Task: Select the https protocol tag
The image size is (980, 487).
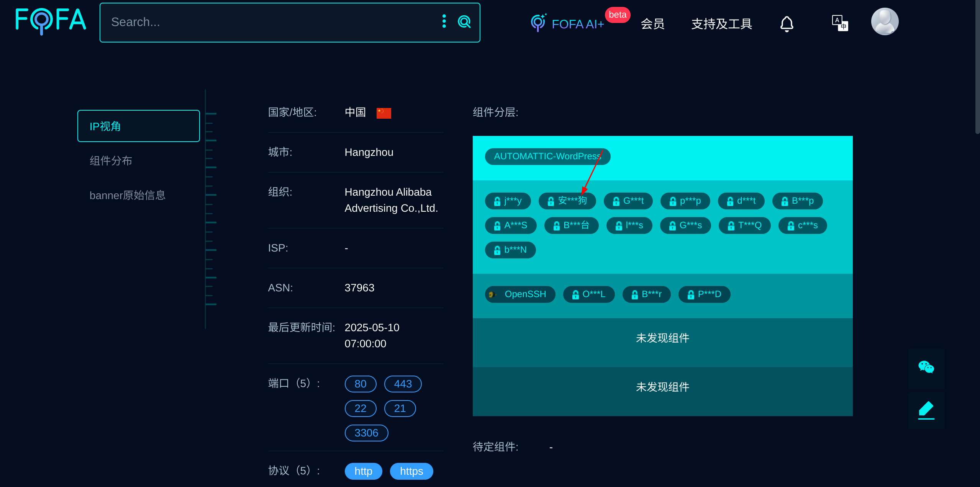Action: pyautogui.click(x=411, y=471)
